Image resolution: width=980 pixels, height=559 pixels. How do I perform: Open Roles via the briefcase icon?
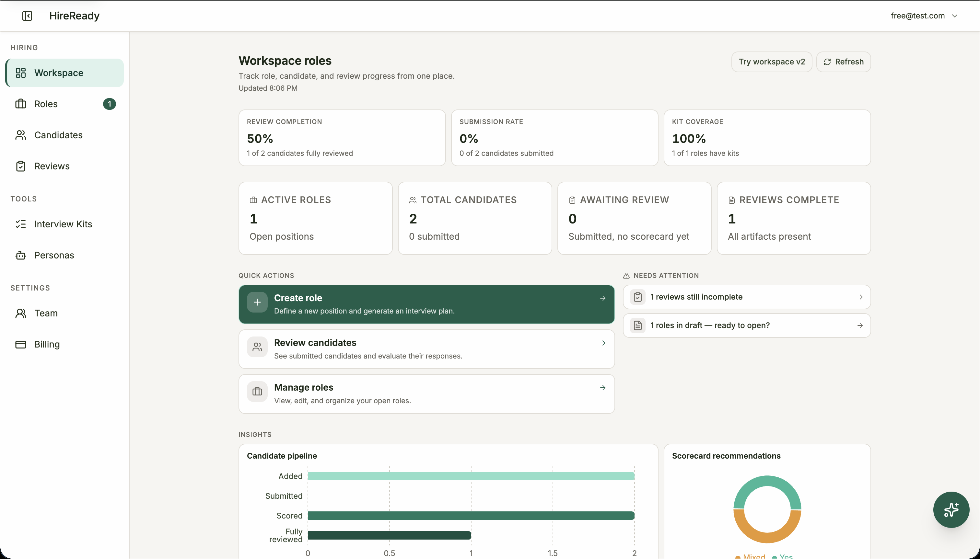click(20, 104)
